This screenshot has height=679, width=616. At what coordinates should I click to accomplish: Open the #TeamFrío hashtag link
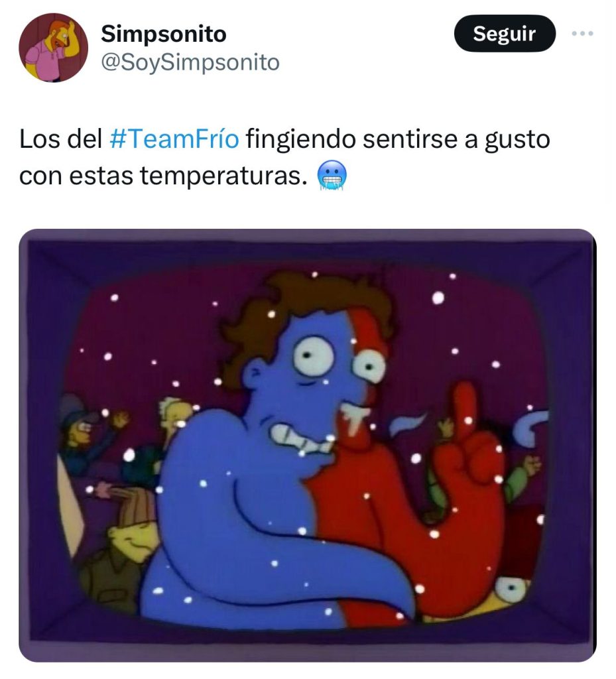pos(174,139)
